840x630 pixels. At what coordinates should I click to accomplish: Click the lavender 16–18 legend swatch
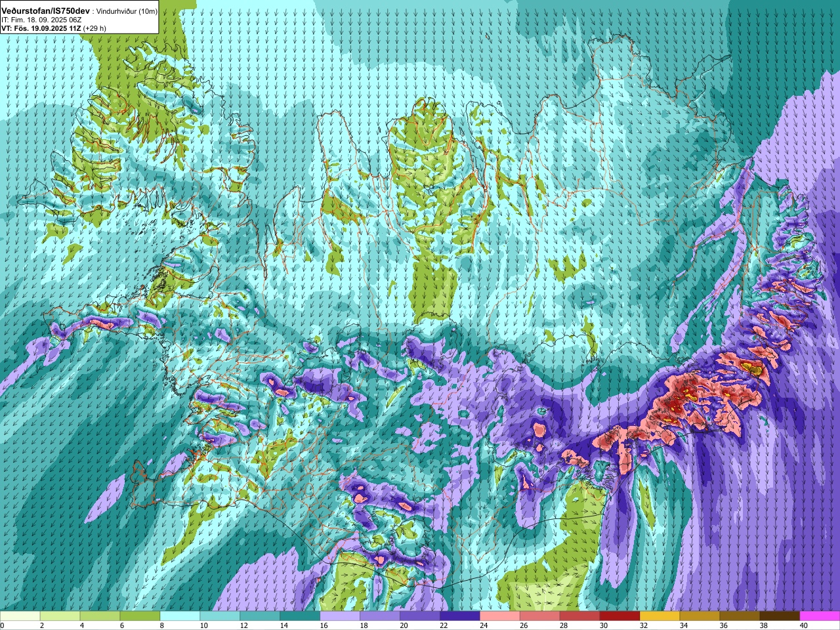tap(340, 616)
